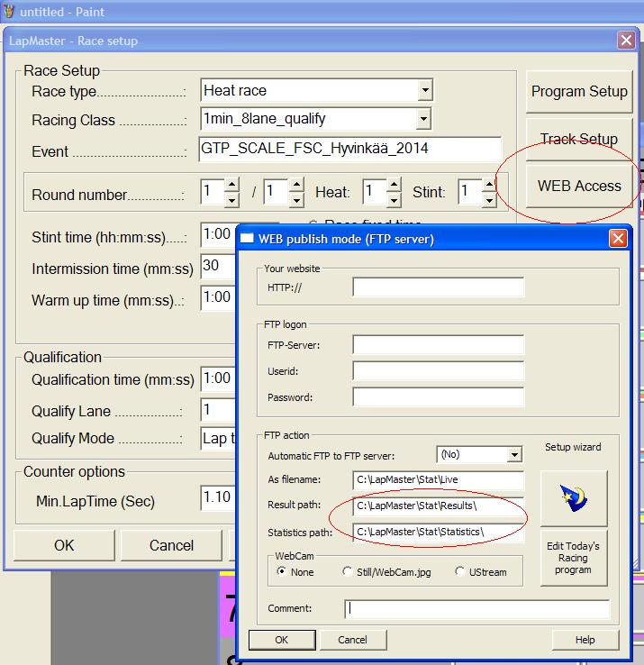The height and width of the screenshot is (665, 644).
Task: Click the WEB Access button
Action: click(579, 187)
